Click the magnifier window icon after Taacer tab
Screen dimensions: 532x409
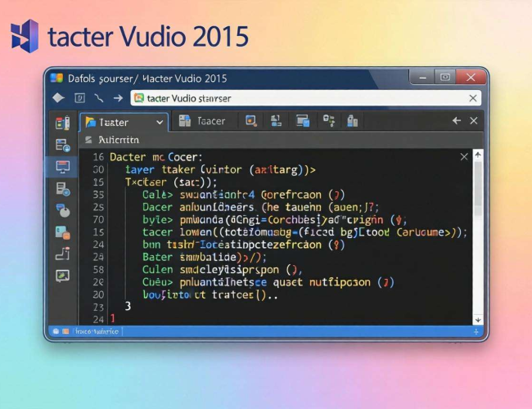coord(251,121)
